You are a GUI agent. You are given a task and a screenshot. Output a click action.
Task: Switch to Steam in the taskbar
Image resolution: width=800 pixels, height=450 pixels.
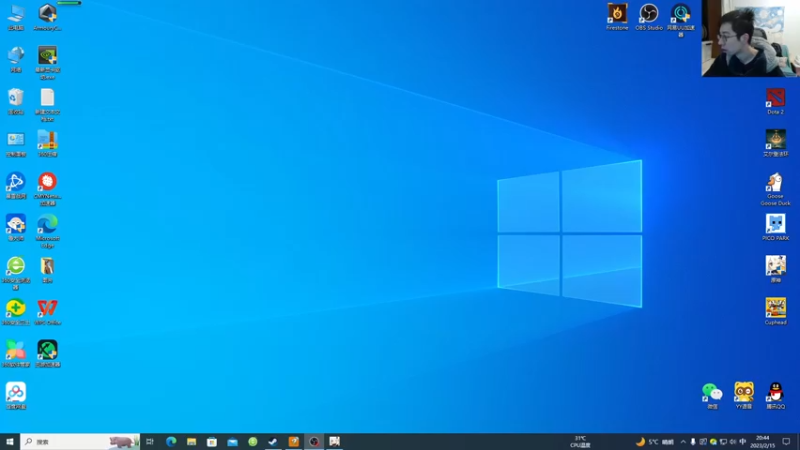[273, 442]
